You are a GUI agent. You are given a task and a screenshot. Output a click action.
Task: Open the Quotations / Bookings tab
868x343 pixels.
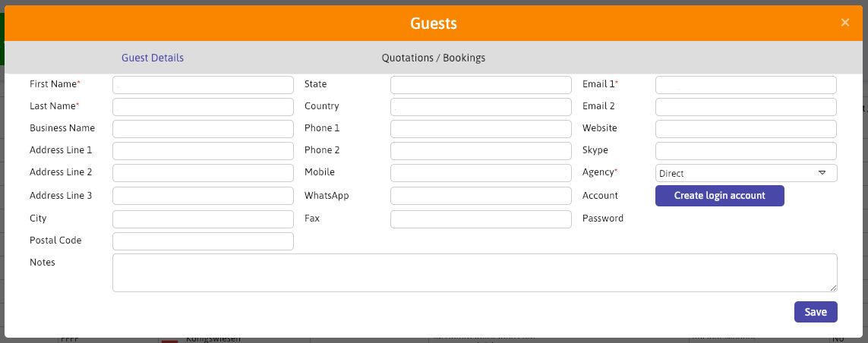pos(433,58)
